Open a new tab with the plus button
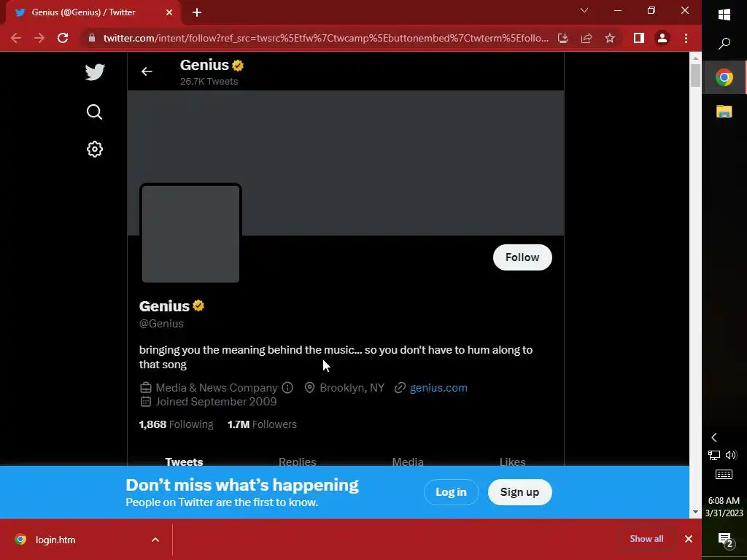The width and height of the screenshot is (747, 560). point(197,12)
